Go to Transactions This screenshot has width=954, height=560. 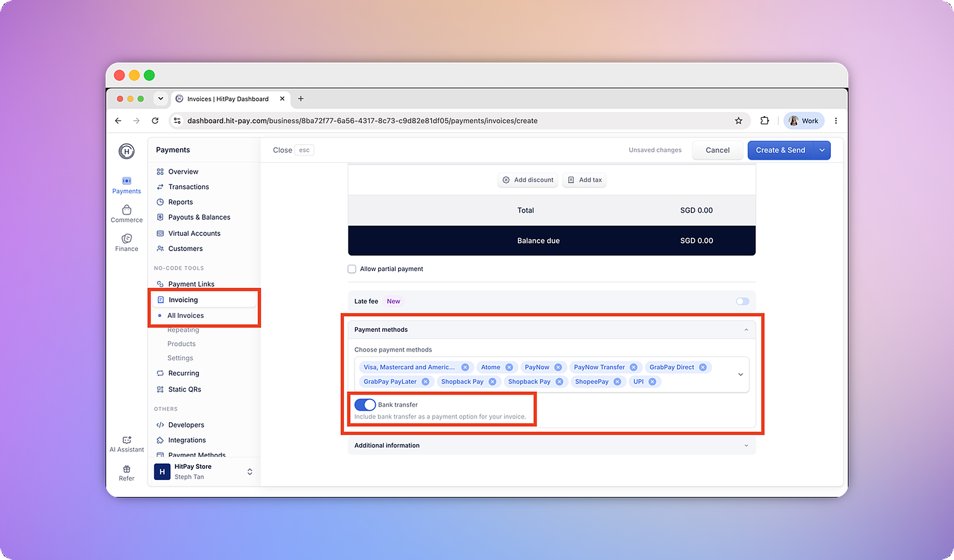coord(188,187)
